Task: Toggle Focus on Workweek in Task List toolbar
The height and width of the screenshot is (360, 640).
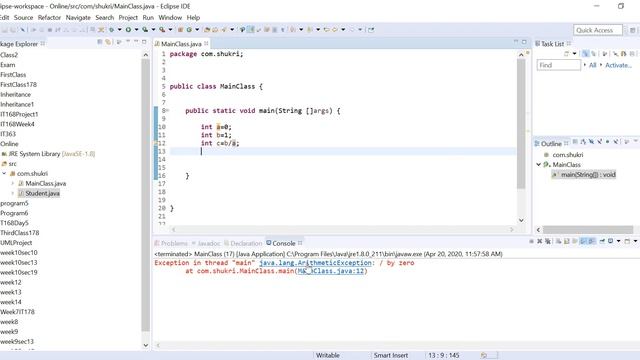Action: pyautogui.click(x=604, y=54)
